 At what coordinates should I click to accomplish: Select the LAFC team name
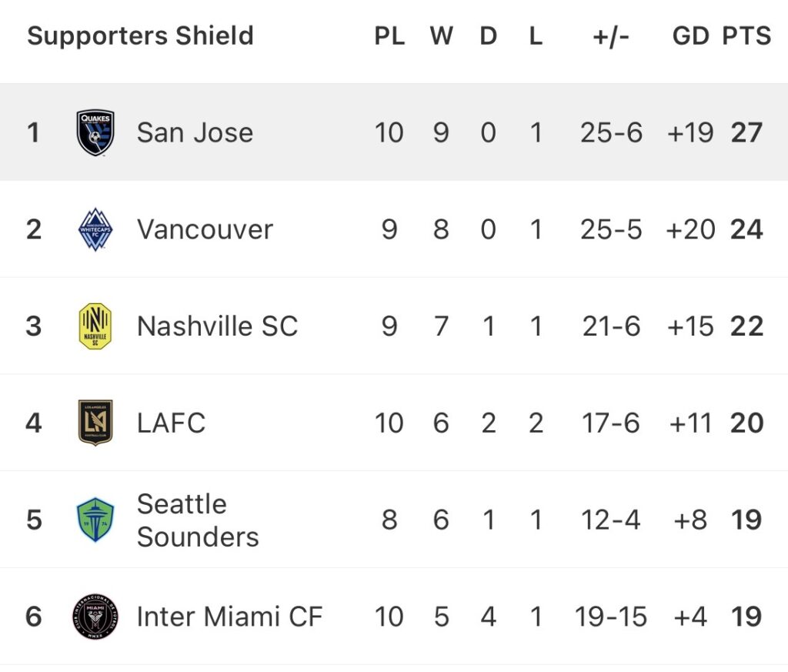171,423
